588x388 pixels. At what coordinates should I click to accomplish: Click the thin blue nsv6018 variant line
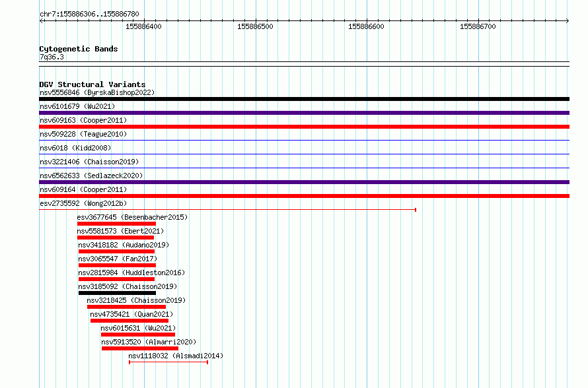[304, 154]
